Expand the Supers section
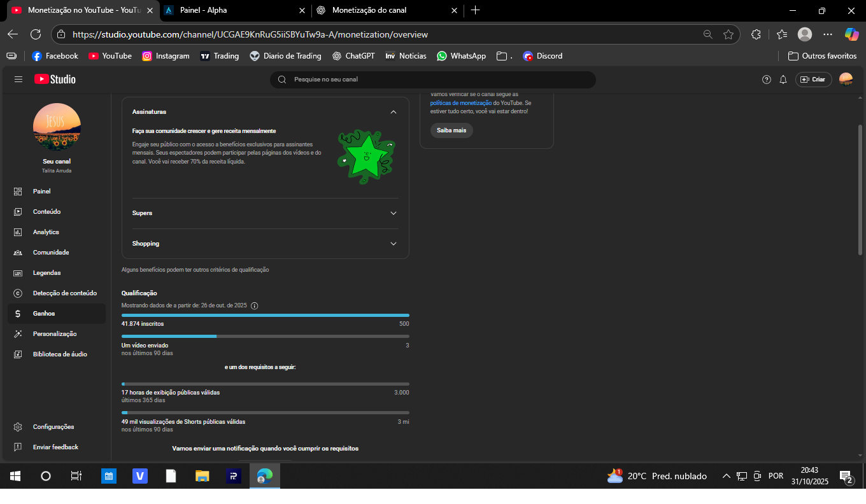This screenshot has height=504, width=866. pos(393,213)
